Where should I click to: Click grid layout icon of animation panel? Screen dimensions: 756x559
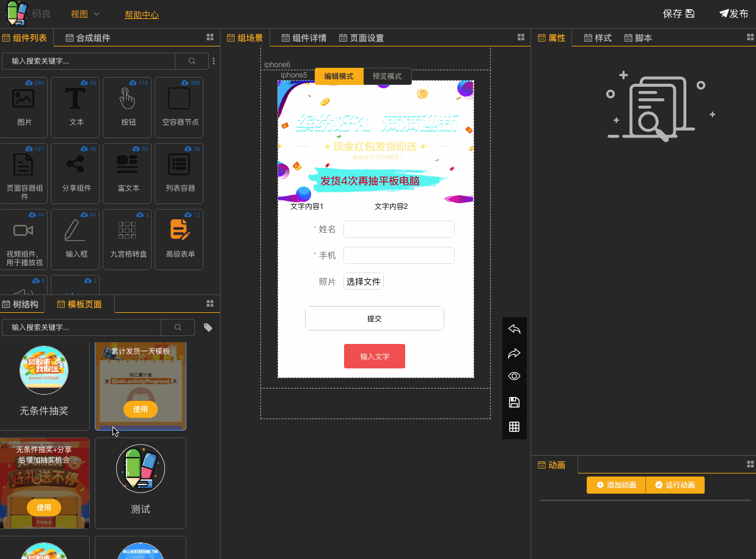[x=750, y=464]
